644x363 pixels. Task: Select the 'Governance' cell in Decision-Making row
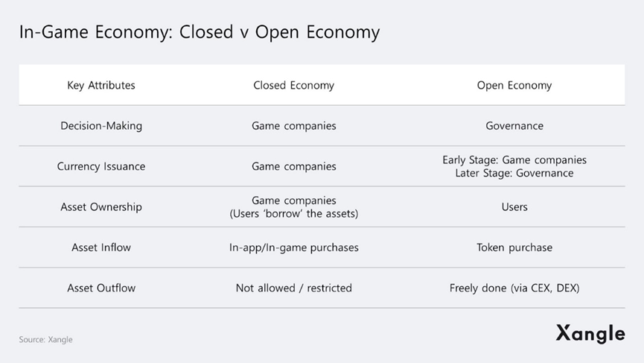514,126
